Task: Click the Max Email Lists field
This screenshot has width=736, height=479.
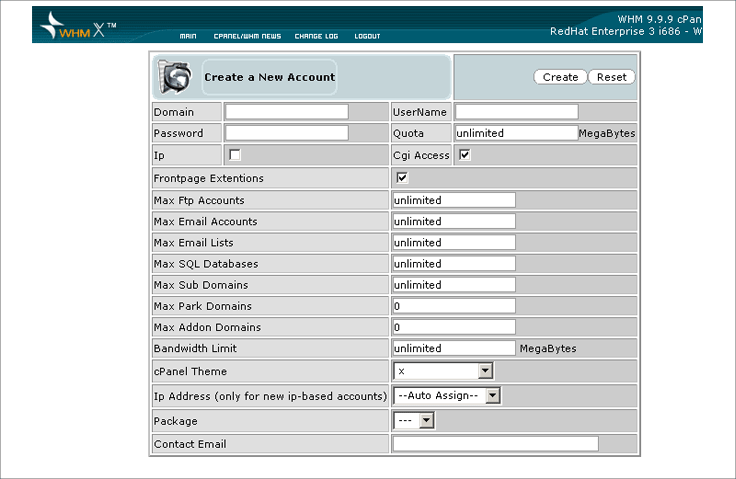Action: (x=454, y=242)
